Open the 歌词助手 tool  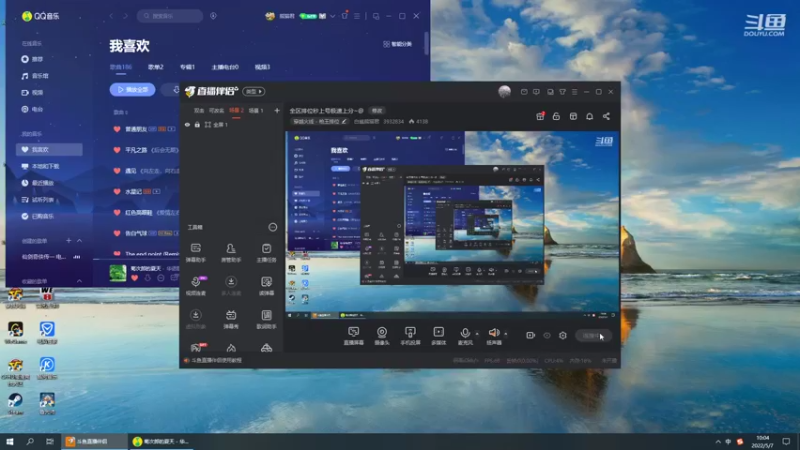click(266, 319)
